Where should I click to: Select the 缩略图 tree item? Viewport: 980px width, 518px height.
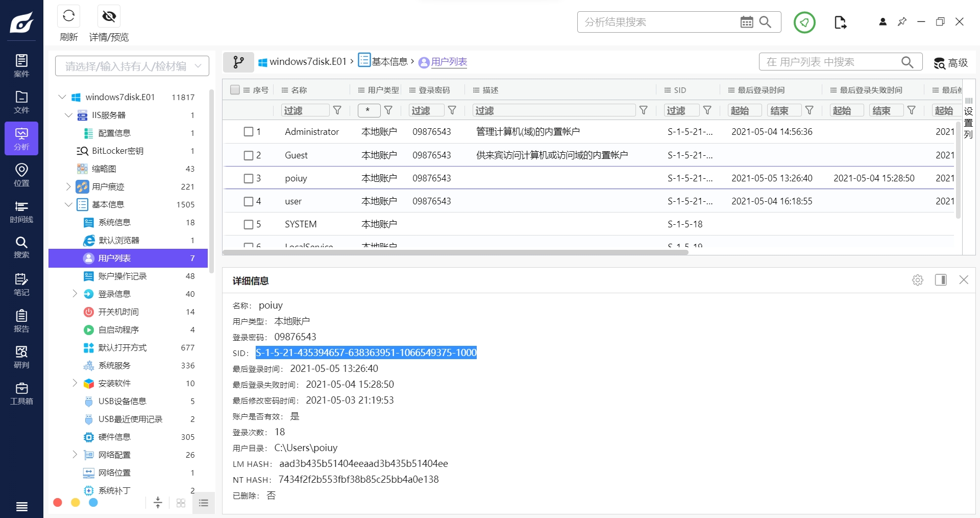coord(128,169)
